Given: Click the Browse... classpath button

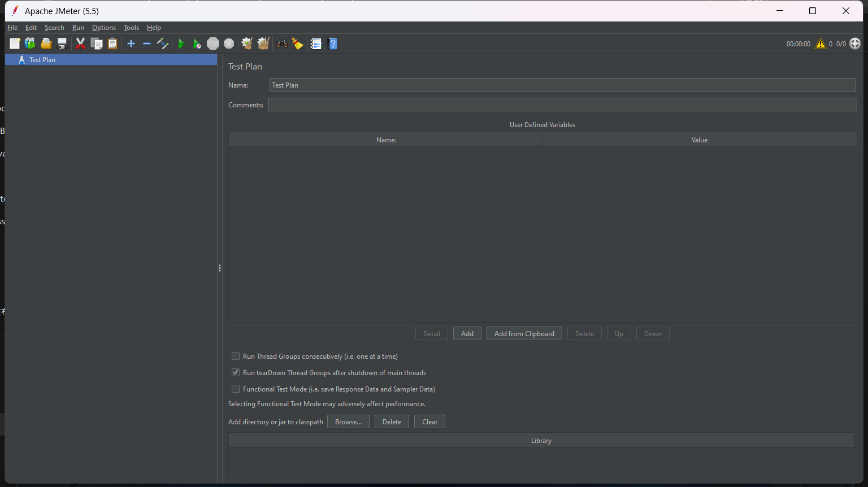Looking at the screenshot, I should 348,422.
